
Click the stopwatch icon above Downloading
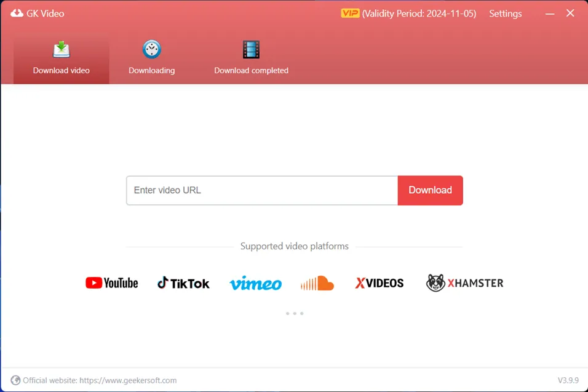pyautogui.click(x=151, y=49)
